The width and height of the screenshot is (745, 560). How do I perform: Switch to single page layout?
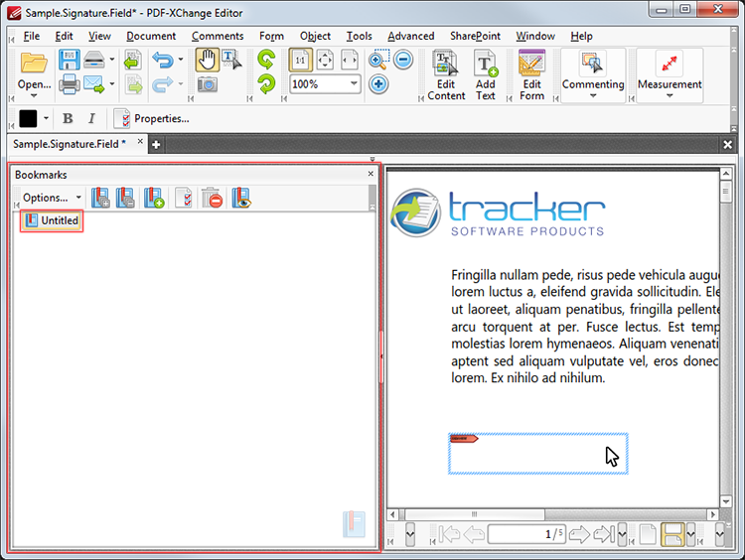click(648, 534)
